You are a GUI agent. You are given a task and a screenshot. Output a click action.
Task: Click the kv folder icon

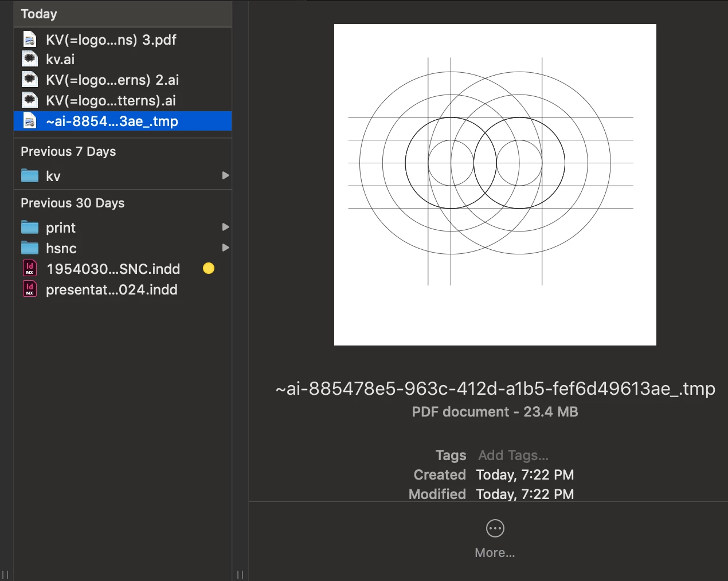pyautogui.click(x=30, y=176)
